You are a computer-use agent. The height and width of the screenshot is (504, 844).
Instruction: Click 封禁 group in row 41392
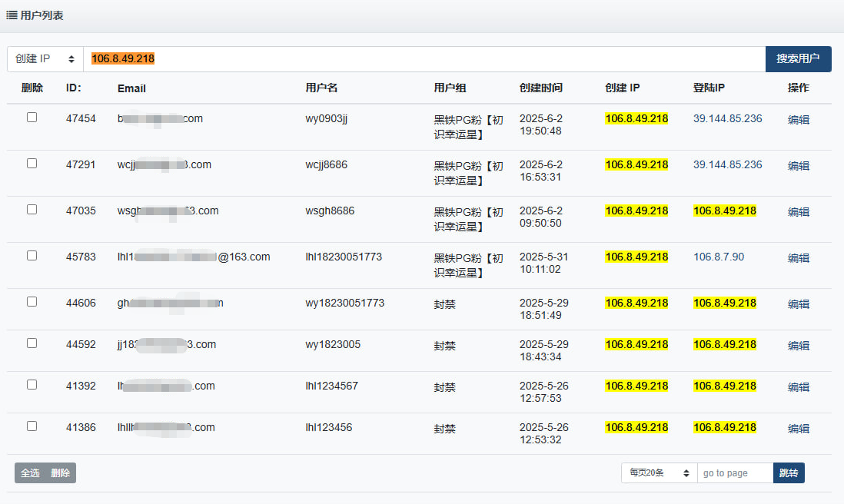pyautogui.click(x=444, y=386)
